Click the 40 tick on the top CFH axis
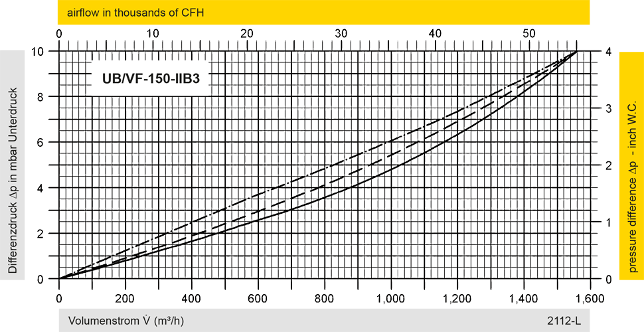Screen dimensions: 644x332 436,33
